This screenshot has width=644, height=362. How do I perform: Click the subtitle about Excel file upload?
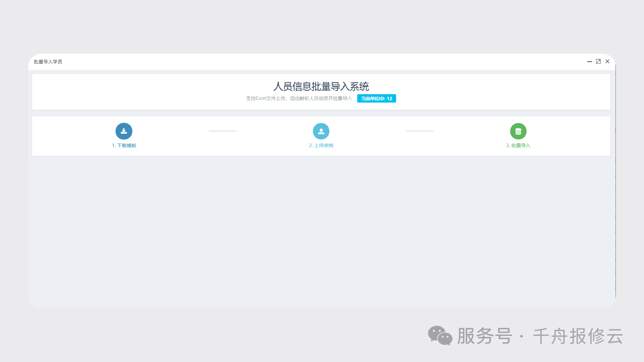click(299, 98)
